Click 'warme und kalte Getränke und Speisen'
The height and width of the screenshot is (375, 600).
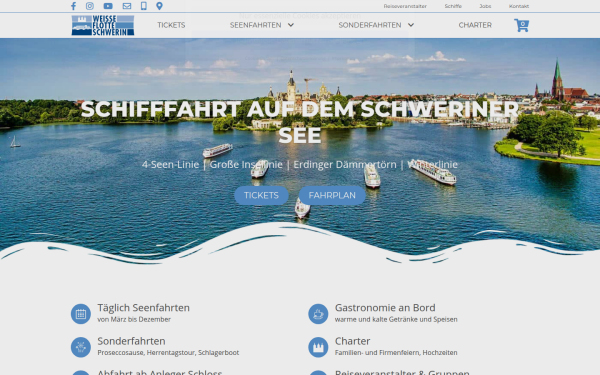[396, 320]
